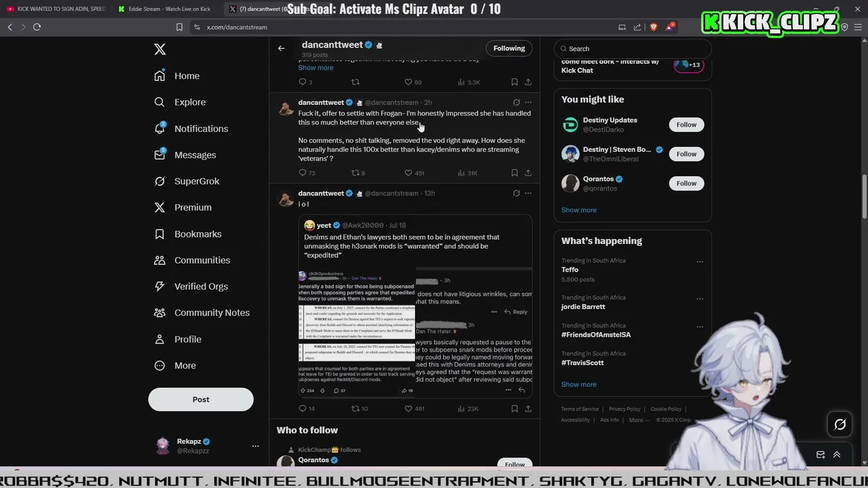Open more options on the 'l o l' post
This screenshot has height=488, width=868.
click(528, 193)
